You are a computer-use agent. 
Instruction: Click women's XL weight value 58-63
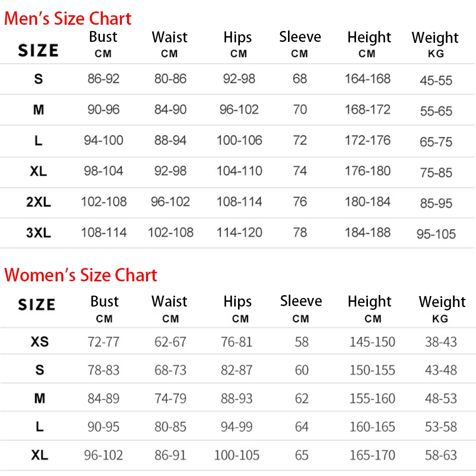(x=441, y=455)
